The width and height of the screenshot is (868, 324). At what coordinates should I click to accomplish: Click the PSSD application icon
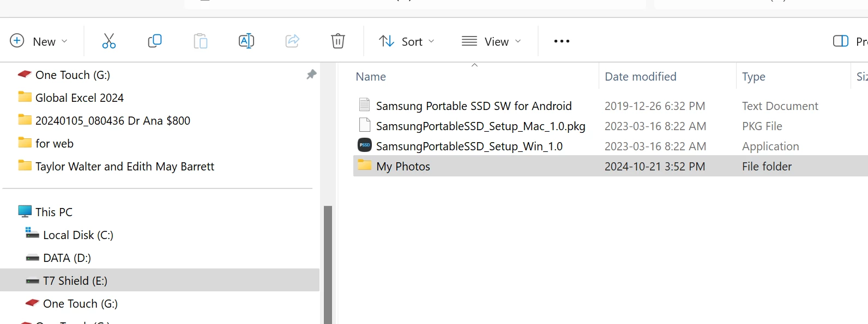[x=364, y=145]
